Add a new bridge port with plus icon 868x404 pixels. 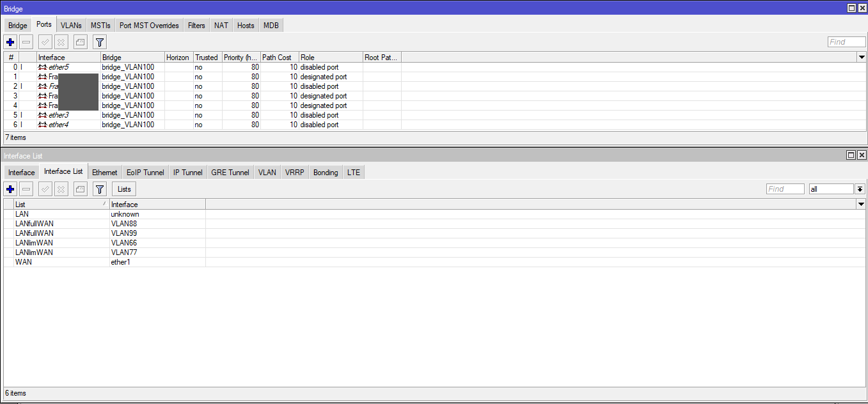[10, 42]
